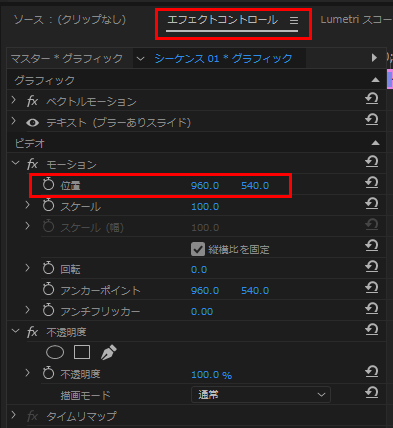This screenshot has height=428, width=393.
Task: Click the アンチフリッカー value 0.00
Action: (202, 312)
